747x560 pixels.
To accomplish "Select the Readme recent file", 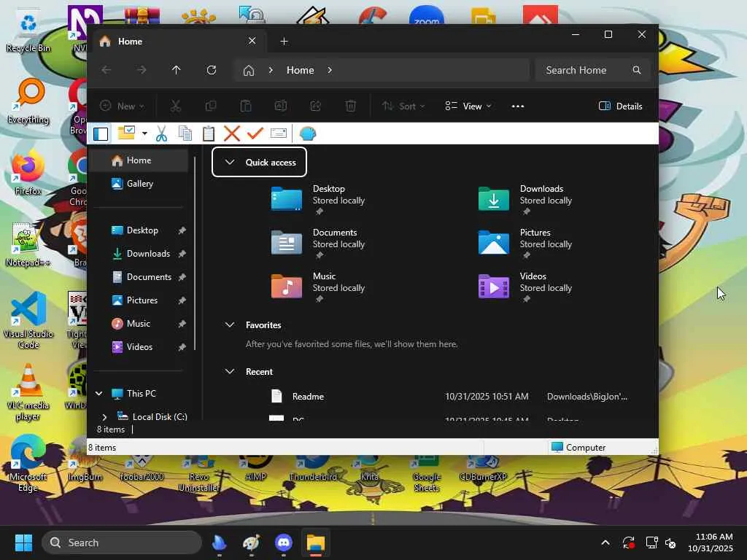I will [x=449, y=397].
